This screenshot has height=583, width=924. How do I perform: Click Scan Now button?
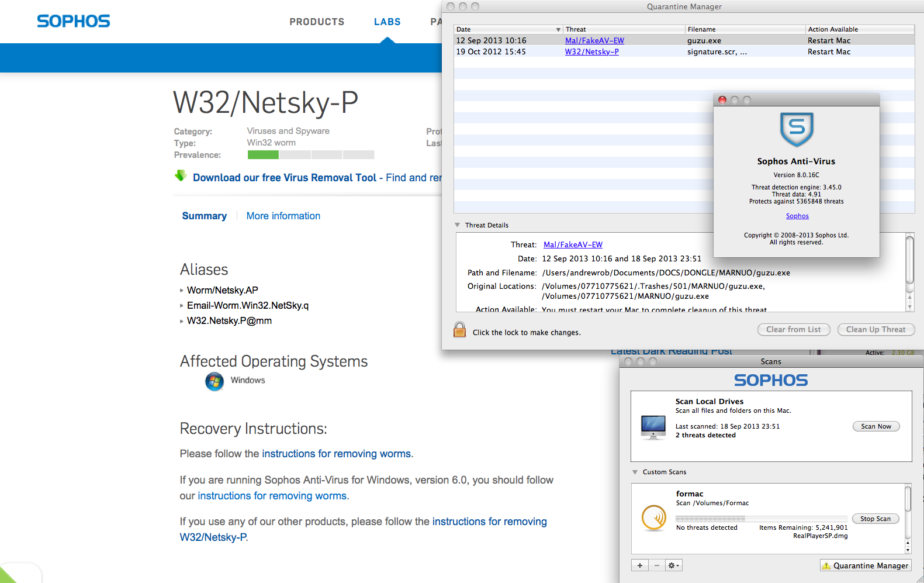(876, 426)
